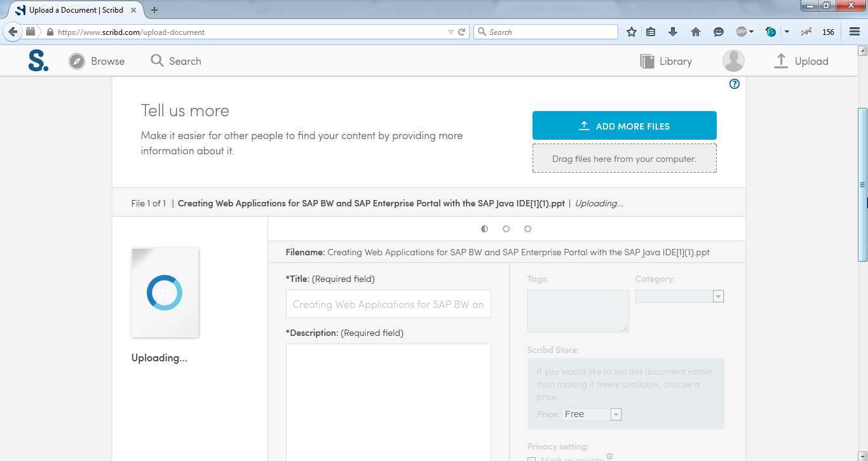This screenshot has width=868, height=461.
Task: Click the Search magnifier icon in Scribd header
Action: (x=157, y=60)
